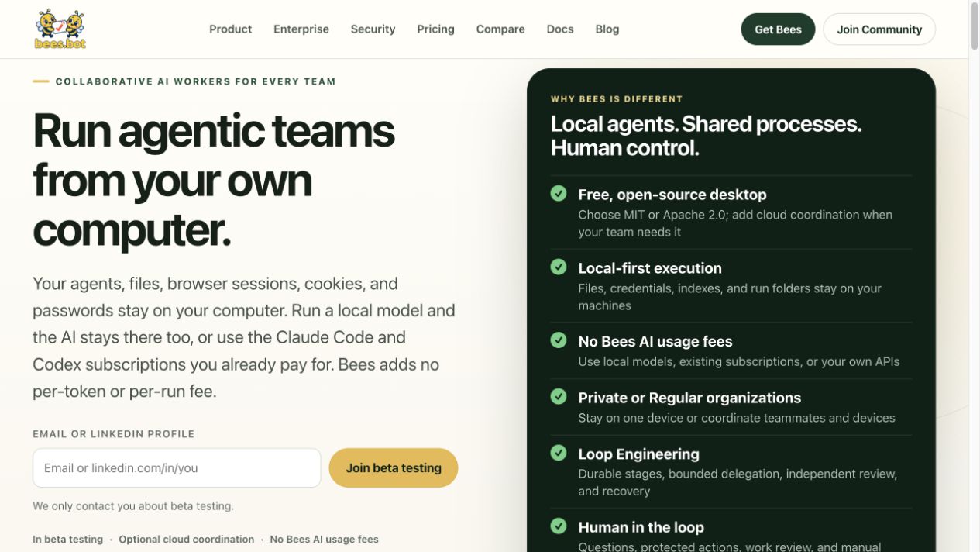Click the heading 'Run agentic teams from your own computer.'

(x=214, y=181)
